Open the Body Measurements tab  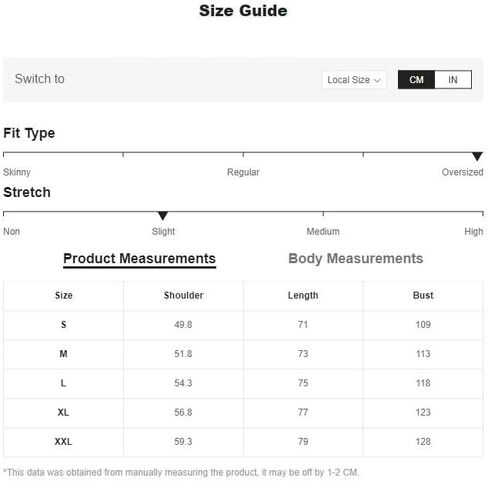click(x=356, y=259)
